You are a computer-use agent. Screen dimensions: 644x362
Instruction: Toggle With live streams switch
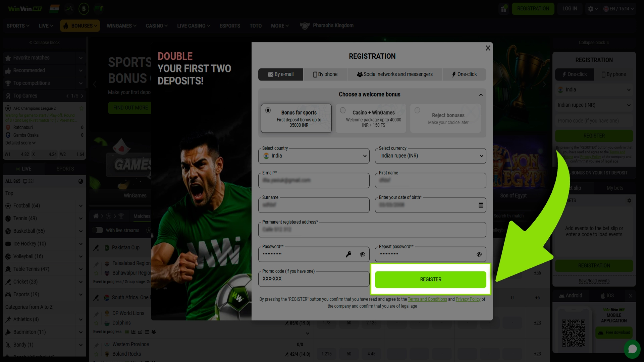98,230
